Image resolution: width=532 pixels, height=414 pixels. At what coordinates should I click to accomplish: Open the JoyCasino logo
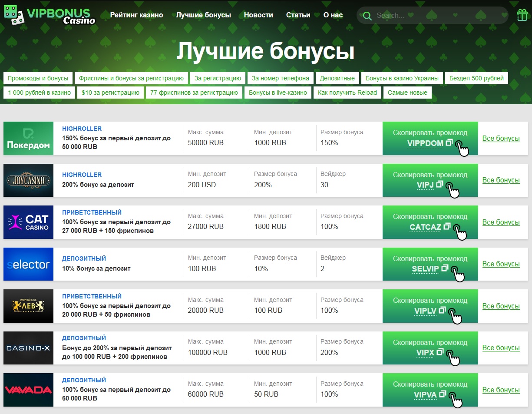[28, 180]
